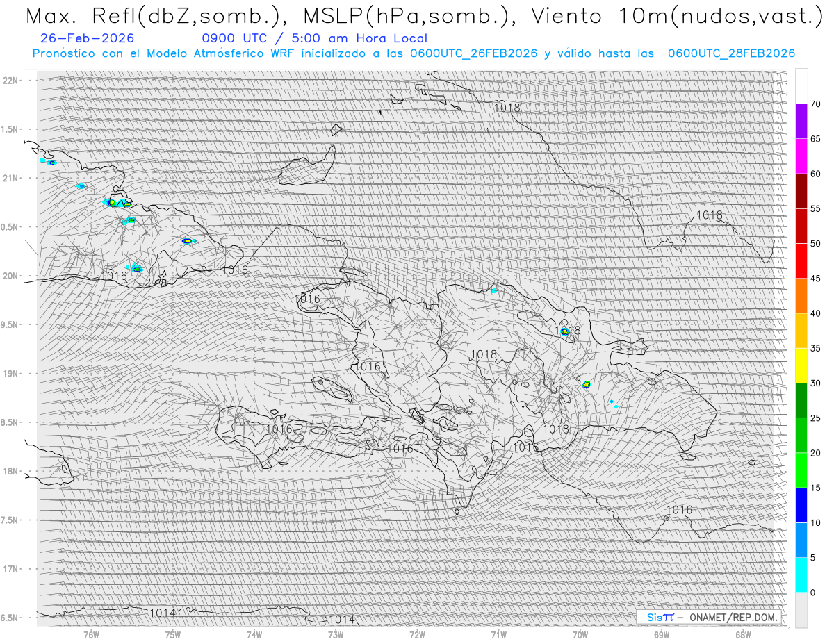Choose the bright red 45–50 dBZ segment
This screenshot has width=834, height=644.
pos(801,261)
